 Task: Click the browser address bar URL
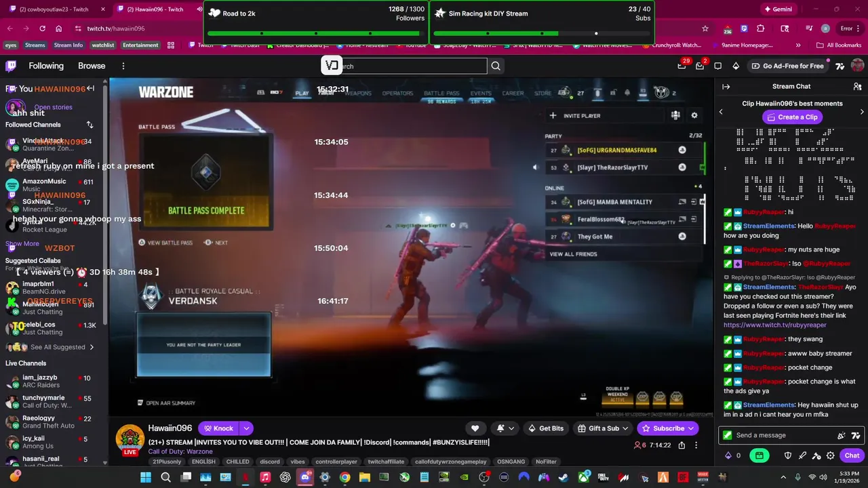(115, 28)
